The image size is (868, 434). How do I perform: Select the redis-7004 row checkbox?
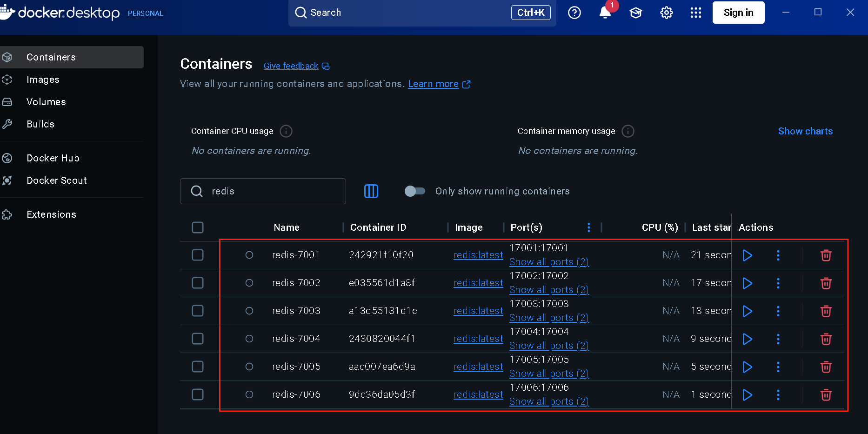(x=198, y=339)
